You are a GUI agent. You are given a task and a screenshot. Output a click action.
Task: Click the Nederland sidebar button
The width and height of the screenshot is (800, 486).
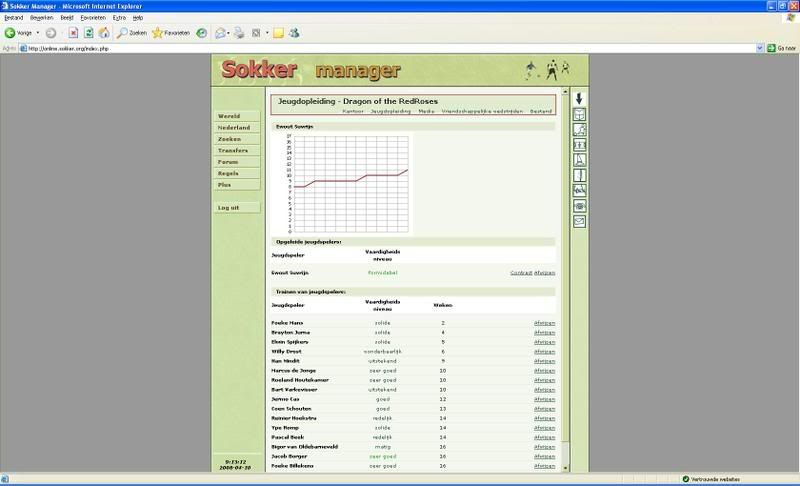pyautogui.click(x=237, y=127)
